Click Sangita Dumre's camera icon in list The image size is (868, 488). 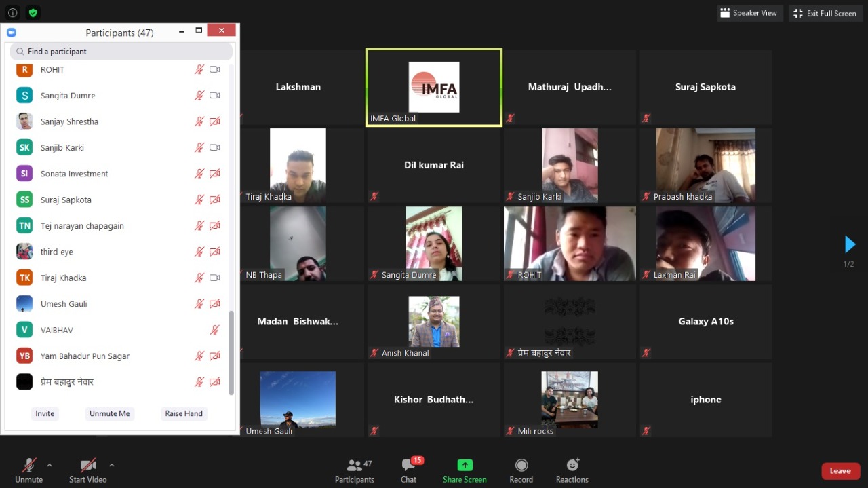point(215,96)
